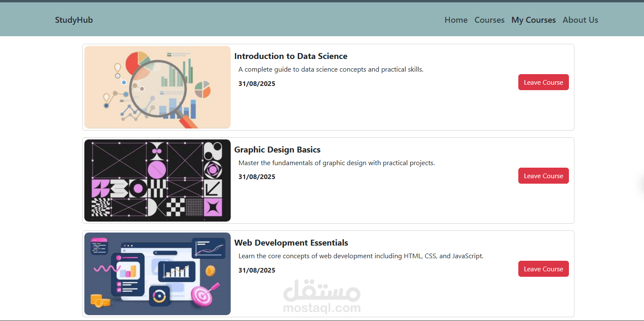Click the Introduction to Data Science thumbnail
The height and width of the screenshot is (321, 644).
click(157, 87)
